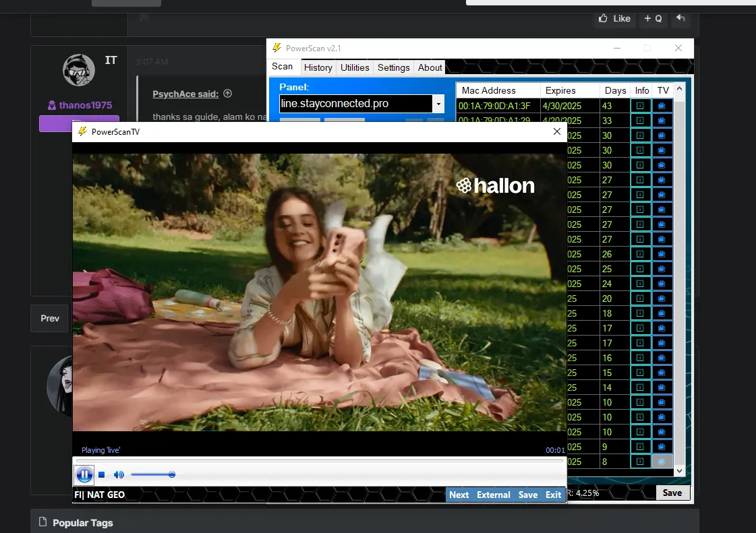Open the Utilities tab
Viewport: 756px width, 533px height.
pyautogui.click(x=355, y=67)
